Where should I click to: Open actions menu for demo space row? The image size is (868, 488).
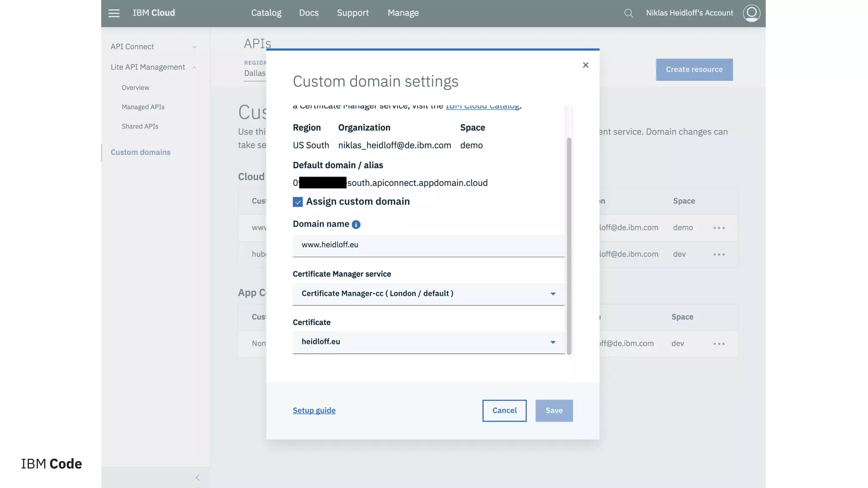(719, 228)
